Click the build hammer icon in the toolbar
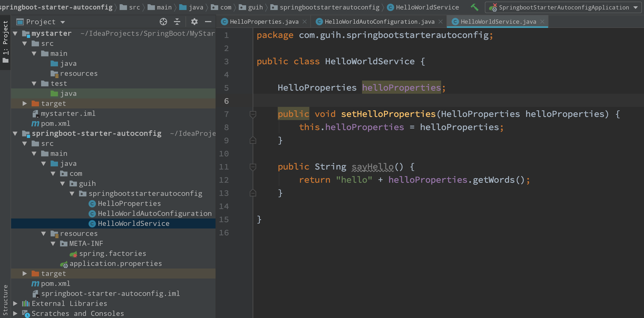The image size is (644, 318). [474, 7]
